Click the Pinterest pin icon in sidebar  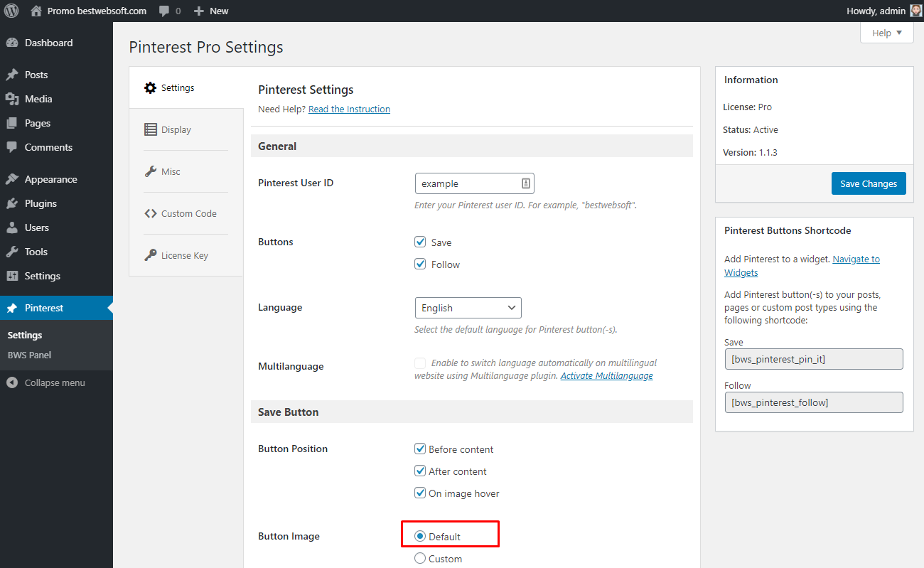coord(12,308)
